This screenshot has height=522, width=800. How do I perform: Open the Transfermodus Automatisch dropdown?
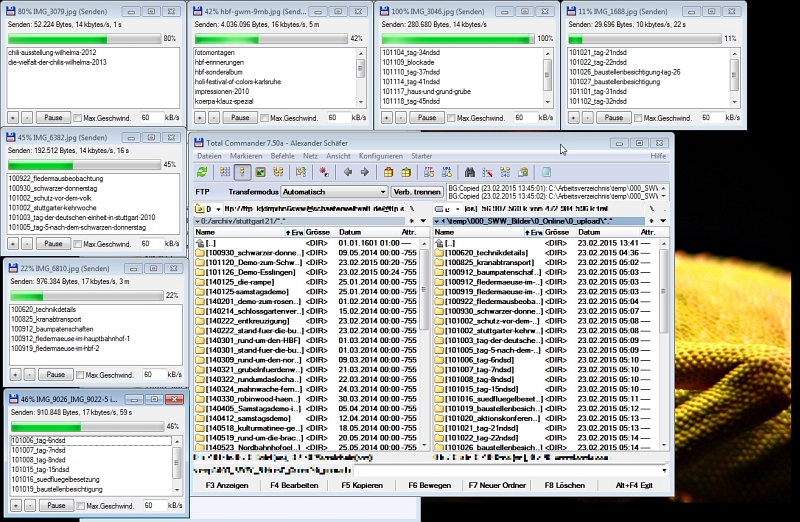pyautogui.click(x=334, y=191)
